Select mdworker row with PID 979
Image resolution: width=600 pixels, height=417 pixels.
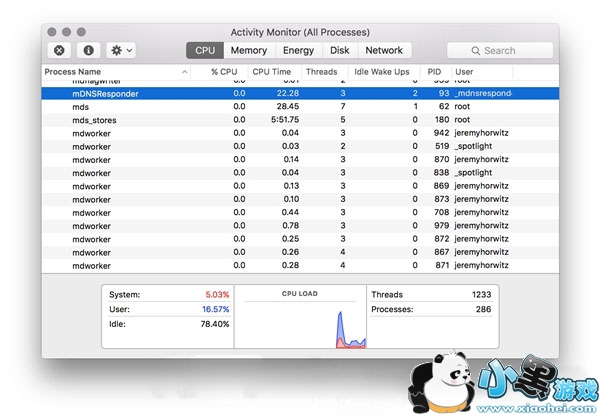tap(300, 226)
